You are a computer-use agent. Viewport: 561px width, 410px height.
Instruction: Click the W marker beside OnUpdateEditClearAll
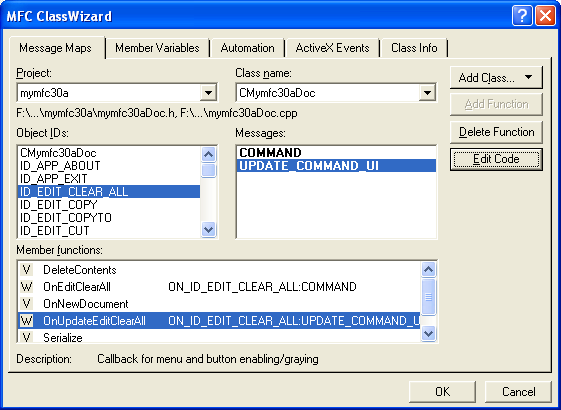pos(26,321)
